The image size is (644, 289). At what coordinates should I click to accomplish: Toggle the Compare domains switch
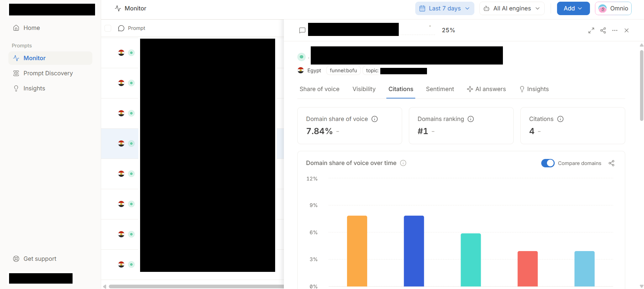pyautogui.click(x=548, y=163)
